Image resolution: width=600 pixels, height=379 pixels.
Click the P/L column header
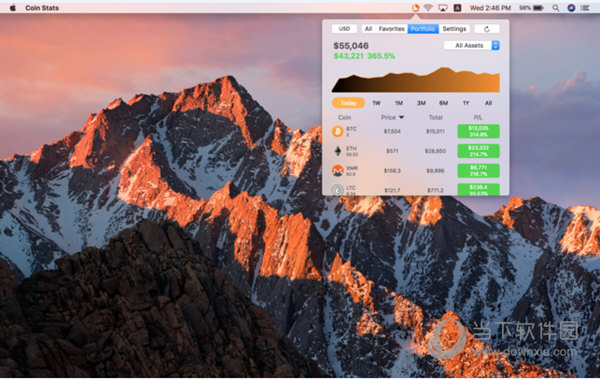tap(478, 118)
